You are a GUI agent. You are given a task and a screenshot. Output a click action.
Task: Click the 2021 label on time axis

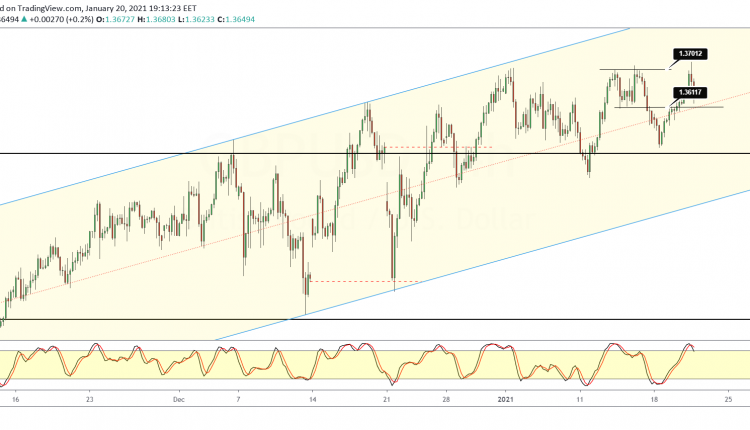click(x=506, y=399)
